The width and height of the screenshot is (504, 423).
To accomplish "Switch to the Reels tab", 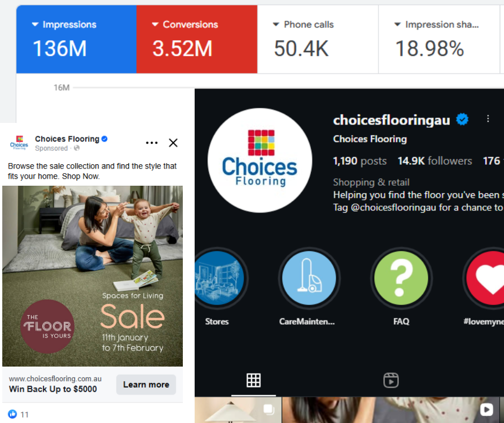I will point(391,381).
